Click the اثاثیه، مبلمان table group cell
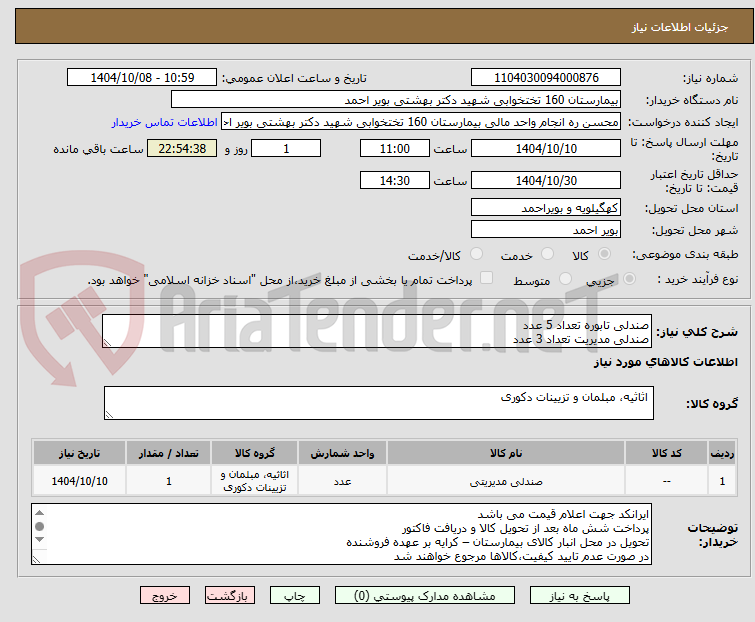Image resolution: width=755 pixels, height=622 pixels. (x=255, y=481)
